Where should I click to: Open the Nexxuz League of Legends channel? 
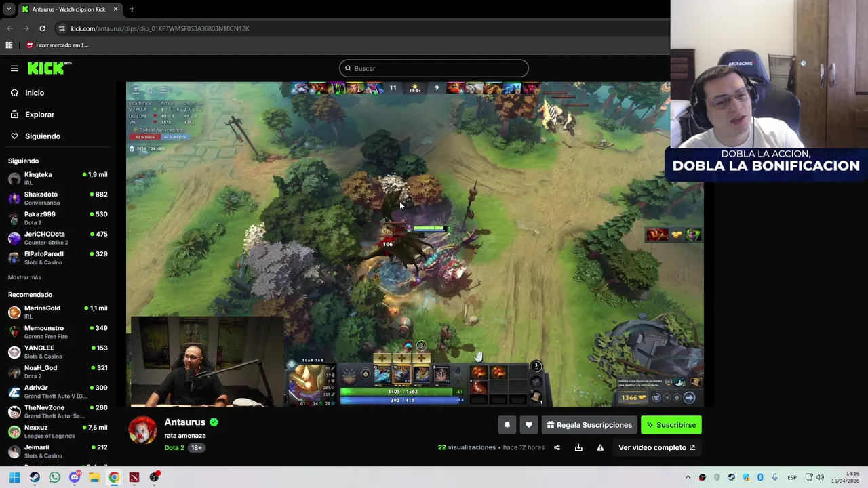pyautogui.click(x=58, y=431)
